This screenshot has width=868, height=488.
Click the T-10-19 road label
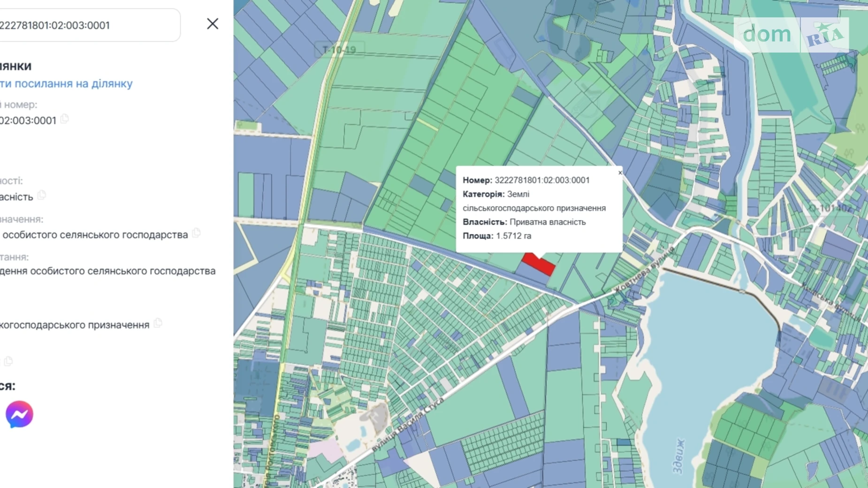tap(339, 49)
